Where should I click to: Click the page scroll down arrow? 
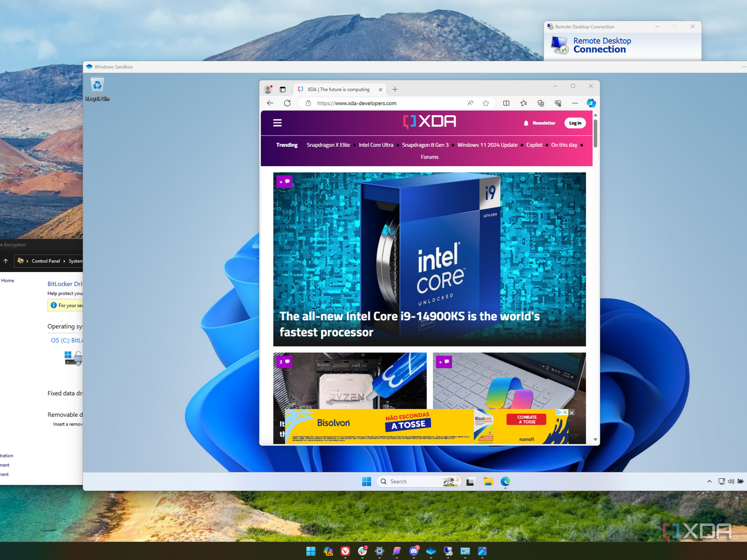[595, 440]
